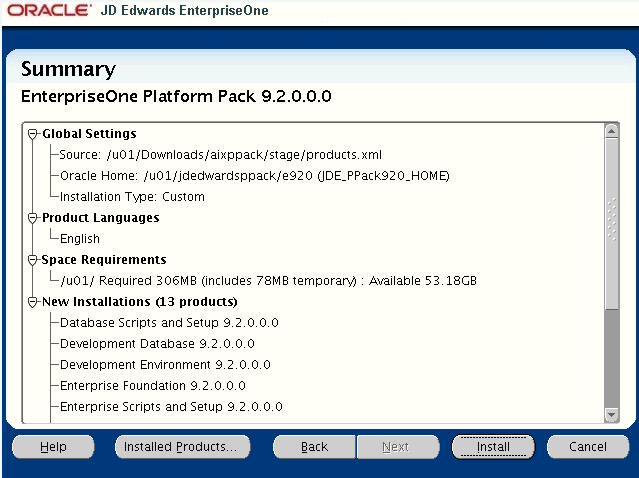
Task: Collapse the Space Requirements node
Action: point(33,259)
